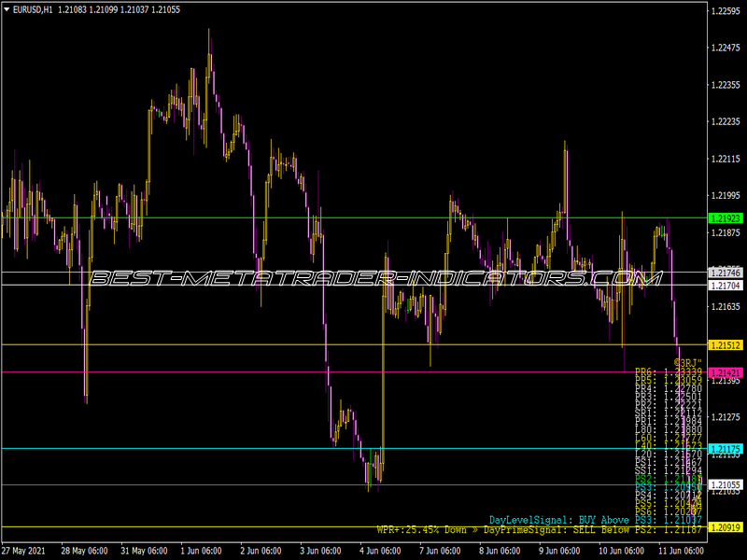Click the PR5: 1.23059 level row
The width and height of the screenshot is (747, 560).
(669, 380)
